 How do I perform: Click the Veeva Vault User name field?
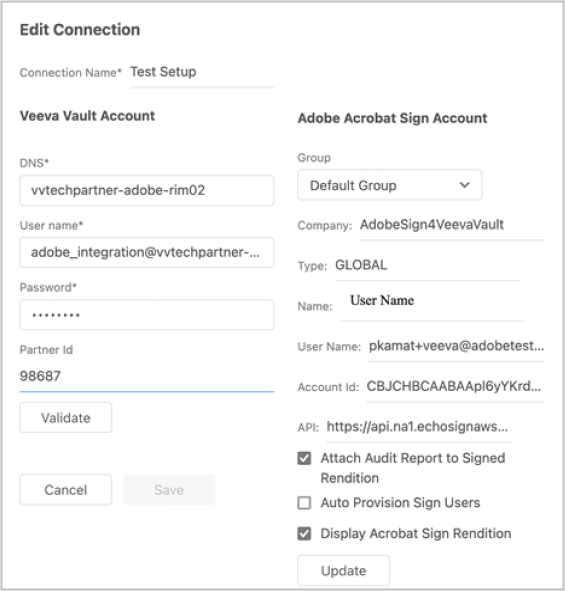tap(147, 253)
